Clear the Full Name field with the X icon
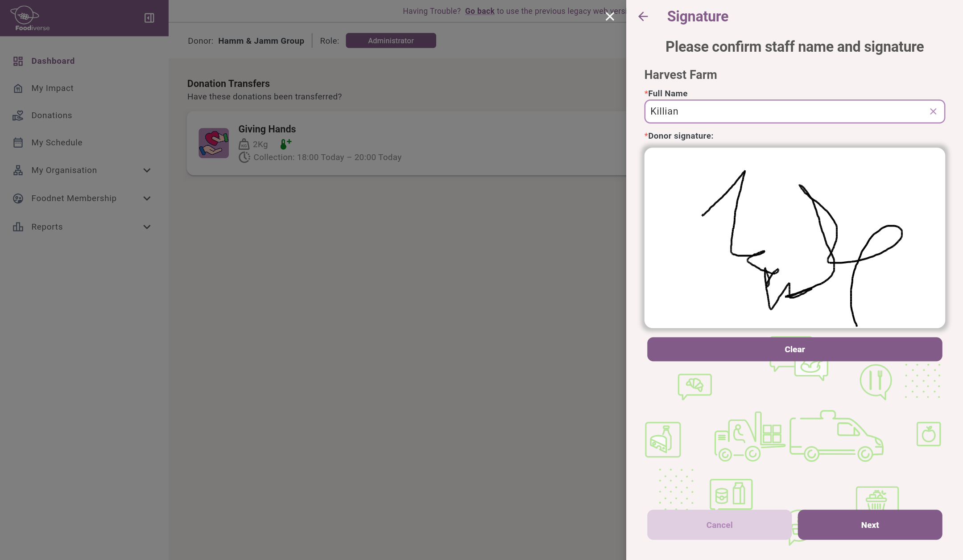Image resolution: width=963 pixels, height=560 pixels. 933,111
